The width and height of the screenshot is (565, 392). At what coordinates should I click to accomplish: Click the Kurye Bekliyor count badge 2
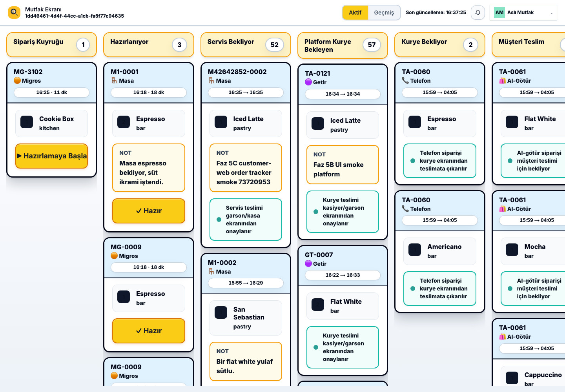pos(470,45)
